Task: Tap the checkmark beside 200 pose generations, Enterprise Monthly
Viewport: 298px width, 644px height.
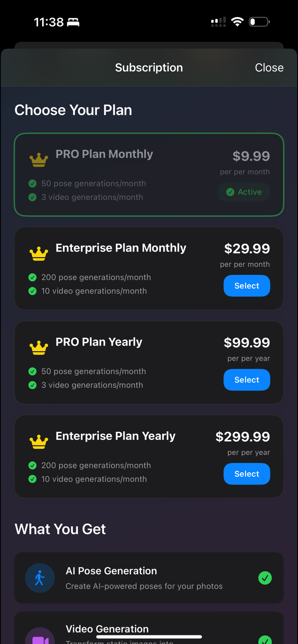Action: (32, 277)
